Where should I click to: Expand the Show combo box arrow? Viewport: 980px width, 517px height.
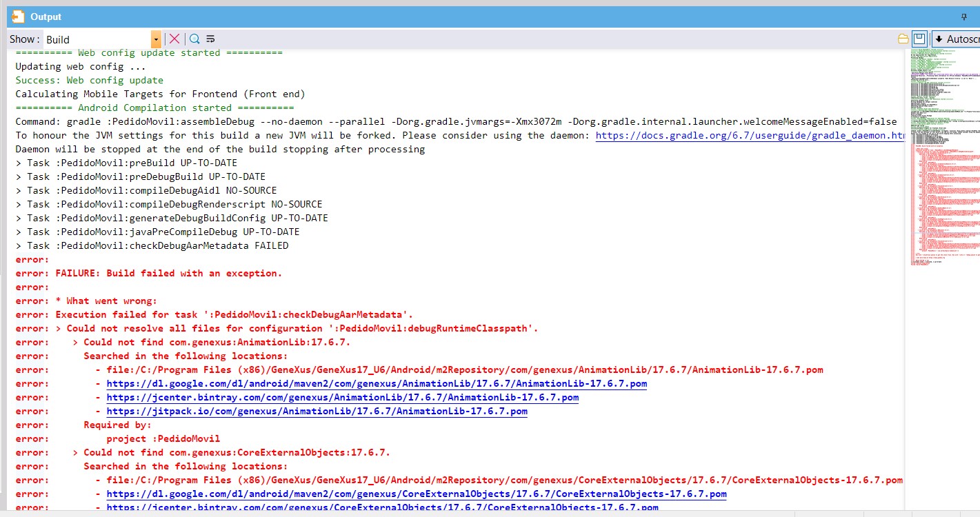coord(157,39)
